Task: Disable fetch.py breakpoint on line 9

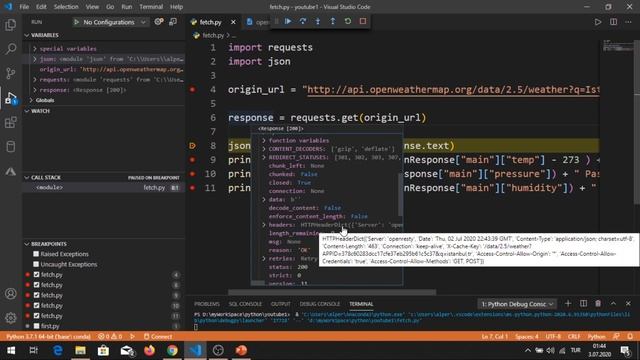Action: click(x=36, y=295)
